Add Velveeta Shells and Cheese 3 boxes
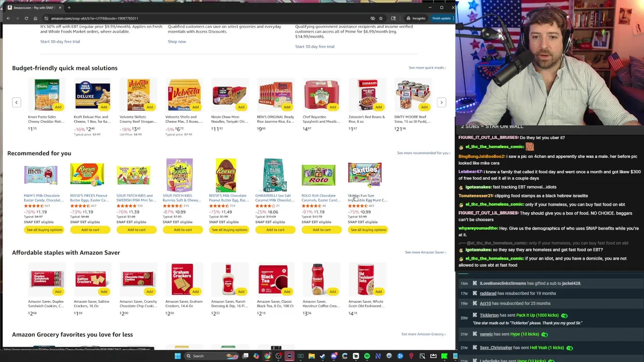Screen dimensions: 644x362 point(196,107)
